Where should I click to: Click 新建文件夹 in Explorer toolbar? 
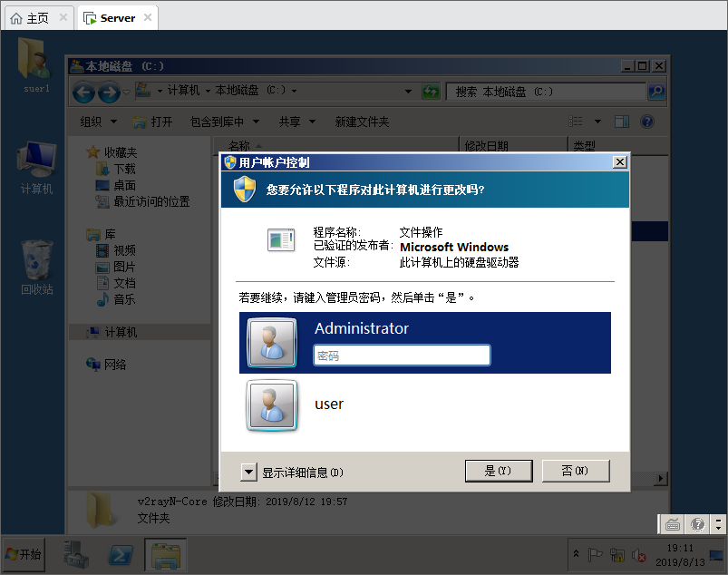[x=362, y=122]
